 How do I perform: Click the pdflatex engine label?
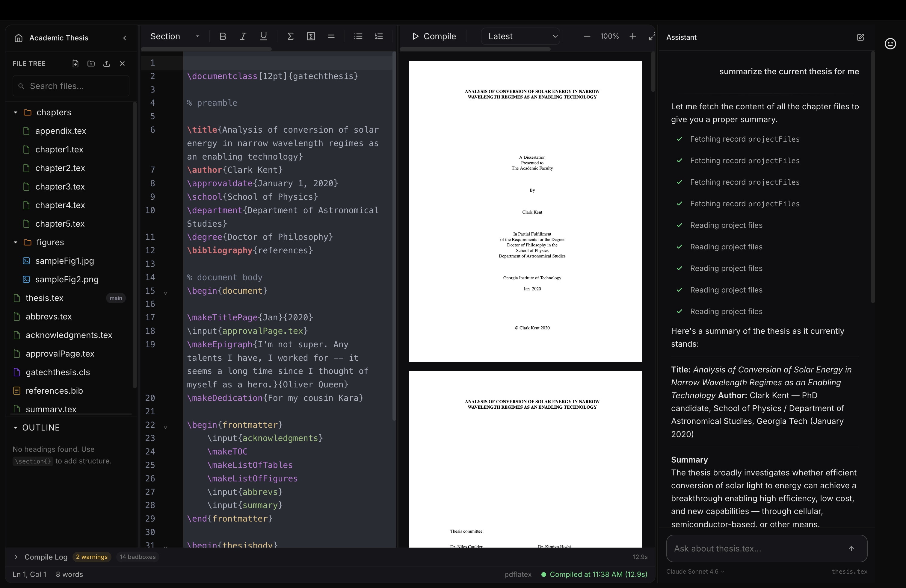point(518,574)
